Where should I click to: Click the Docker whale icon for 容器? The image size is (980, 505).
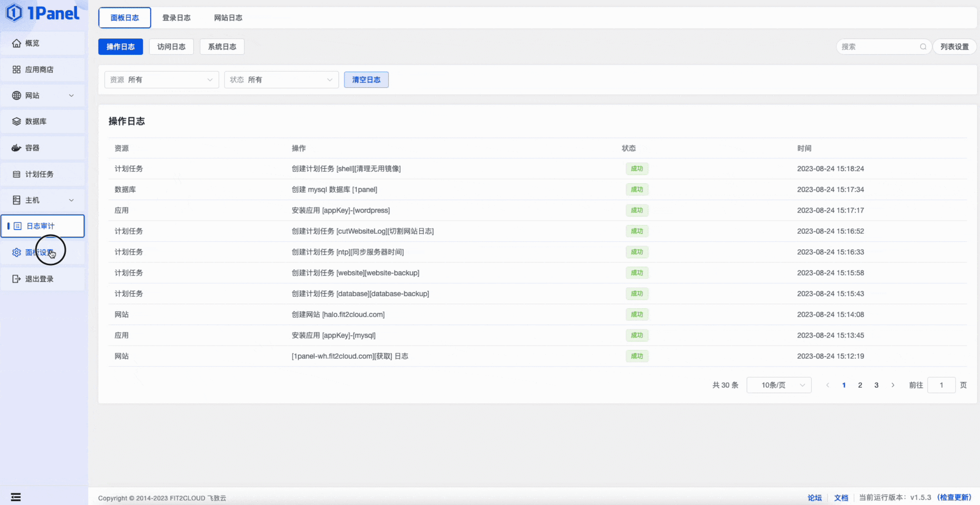pos(16,148)
